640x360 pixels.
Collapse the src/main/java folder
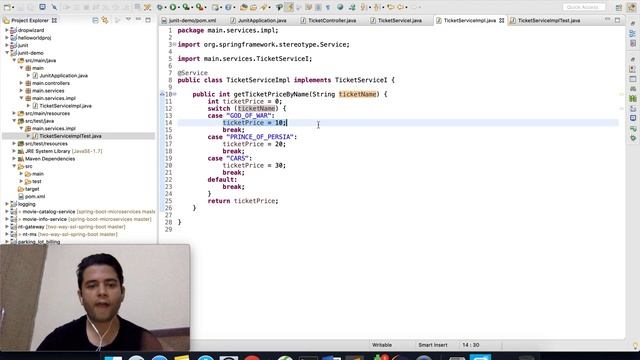click(14, 60)
